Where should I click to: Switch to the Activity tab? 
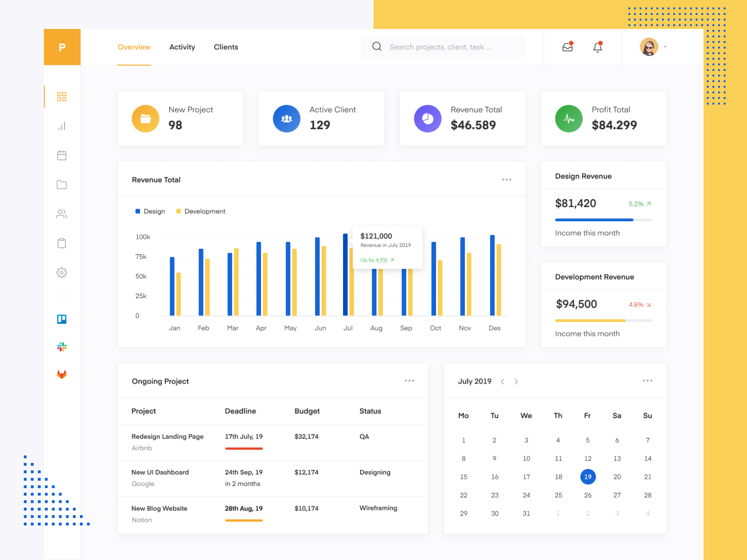coord(182,47)
